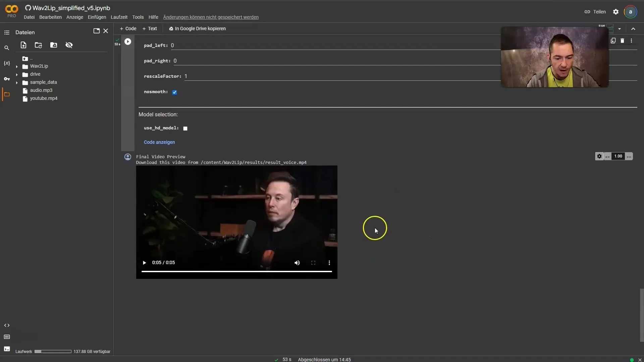
Task: Copy notebook to Google Drive
Action: (x=197, y=28)
